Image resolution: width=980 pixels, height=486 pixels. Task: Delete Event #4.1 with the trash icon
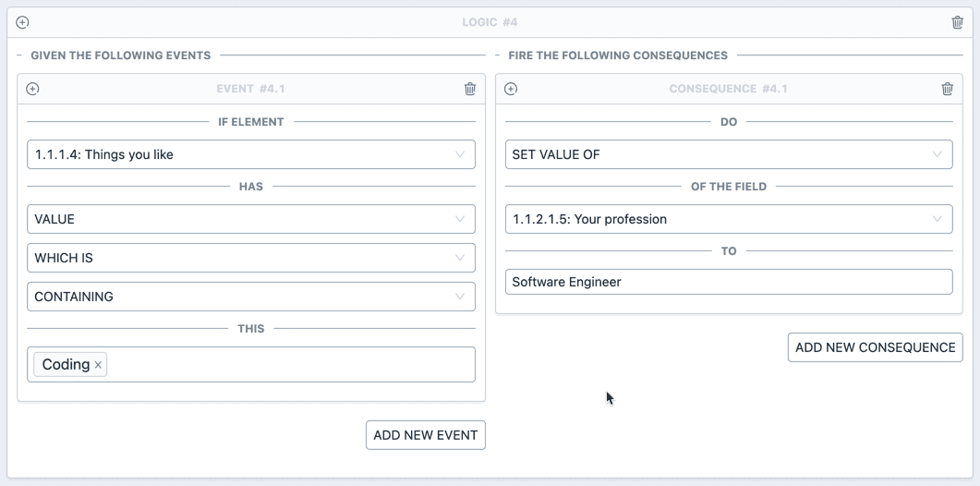470,89
